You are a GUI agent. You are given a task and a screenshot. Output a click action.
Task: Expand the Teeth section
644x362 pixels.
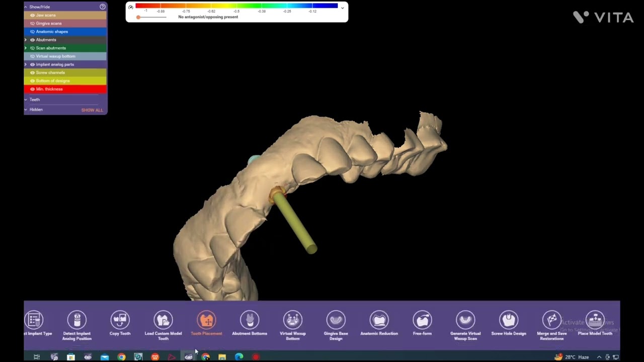point(26,100)
